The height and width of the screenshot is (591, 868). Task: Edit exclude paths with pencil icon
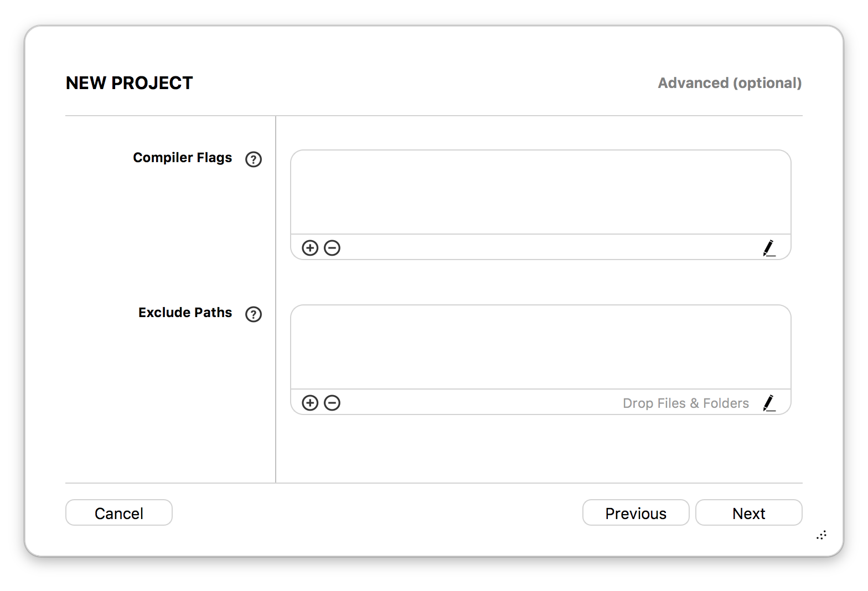[x=769, y=403]
